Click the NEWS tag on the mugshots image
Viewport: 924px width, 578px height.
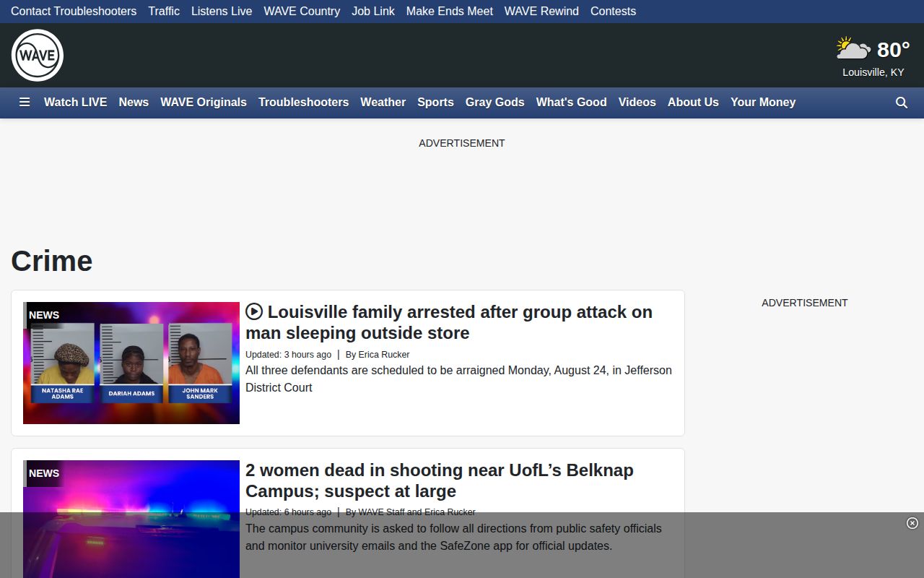click(44, 315)
